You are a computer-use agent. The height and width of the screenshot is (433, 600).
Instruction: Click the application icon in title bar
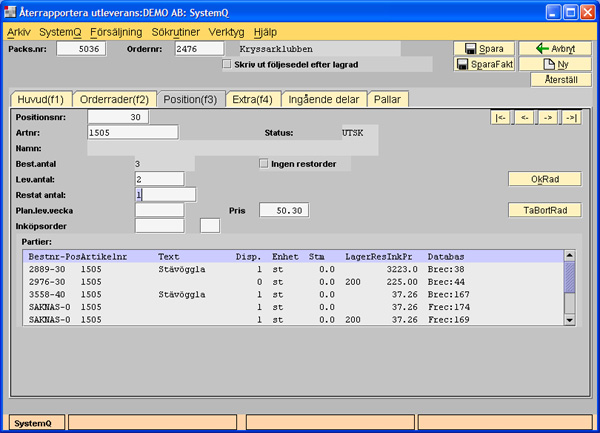[10, 12]
